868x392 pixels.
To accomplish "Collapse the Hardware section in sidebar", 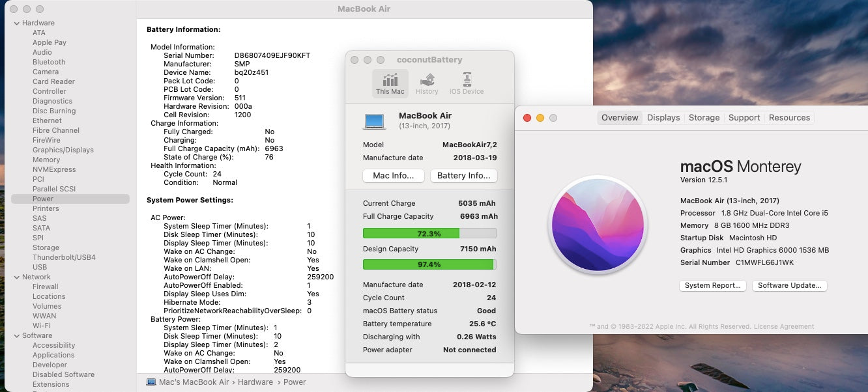I will coord(16,23).
